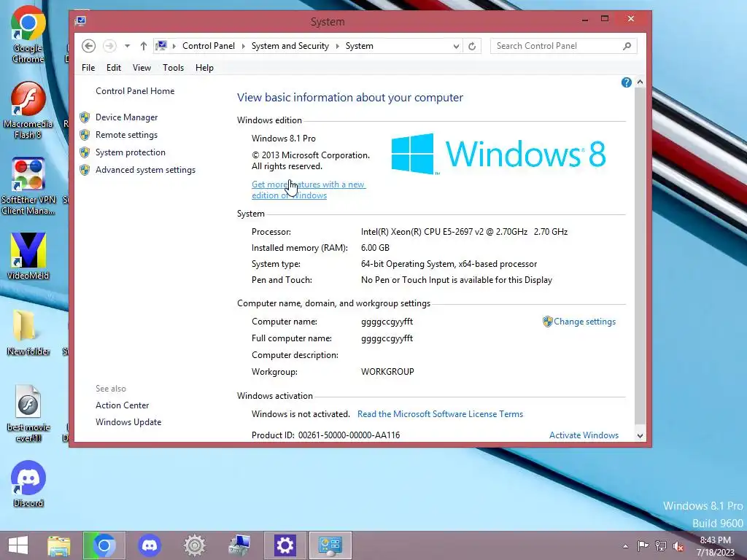Click the blue Help question mark icon
The width and height of the screenshot is (747, 560).
pyautogui.click(x=627, y=82)
